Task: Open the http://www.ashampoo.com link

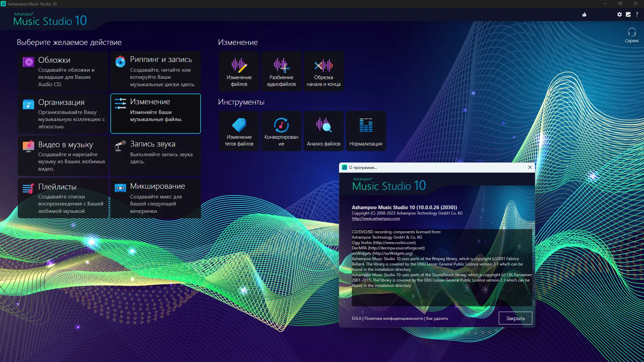Action: pos(376,219)
